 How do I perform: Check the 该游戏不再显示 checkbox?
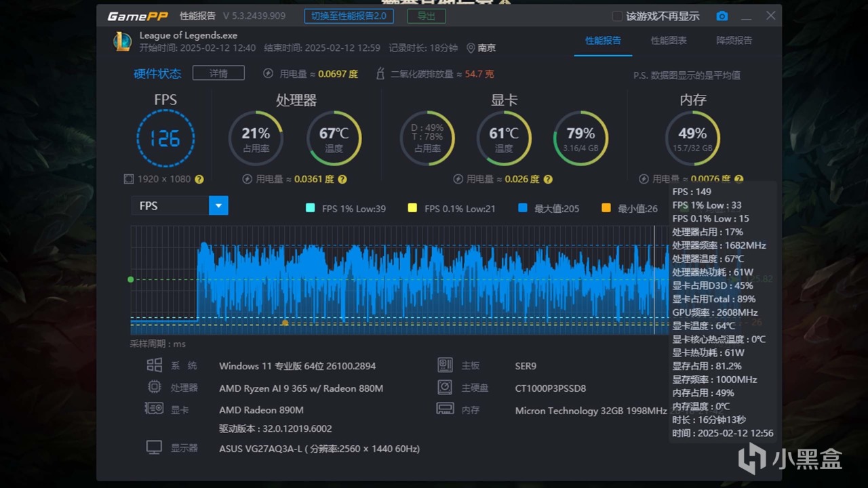[x=617, y=16]
